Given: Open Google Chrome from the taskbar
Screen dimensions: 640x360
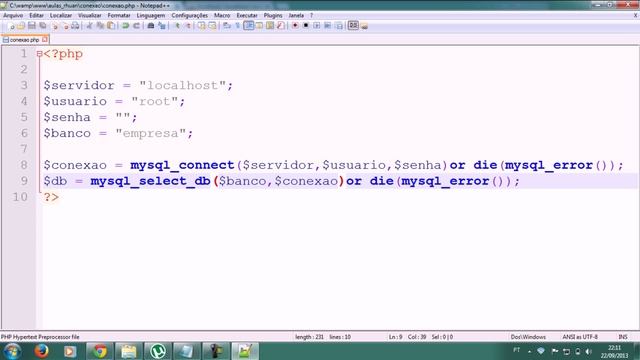Looking at the screenshot, I should pyautogui.click(x=100, y=351).
